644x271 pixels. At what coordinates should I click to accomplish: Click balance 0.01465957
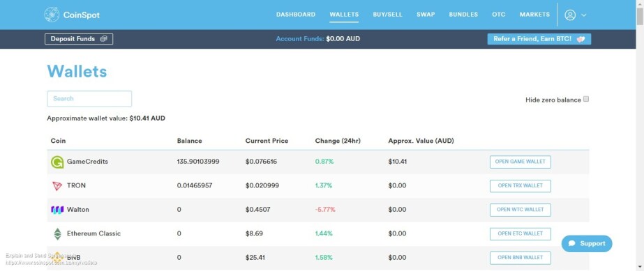[x=195, y=185]
